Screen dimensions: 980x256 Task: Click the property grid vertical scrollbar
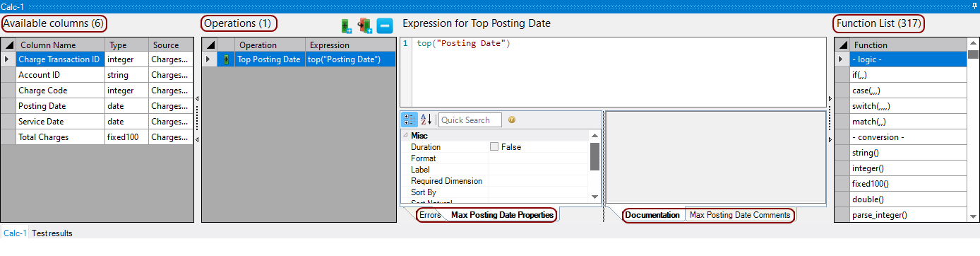pyautogui.click(x=594, y=157)
